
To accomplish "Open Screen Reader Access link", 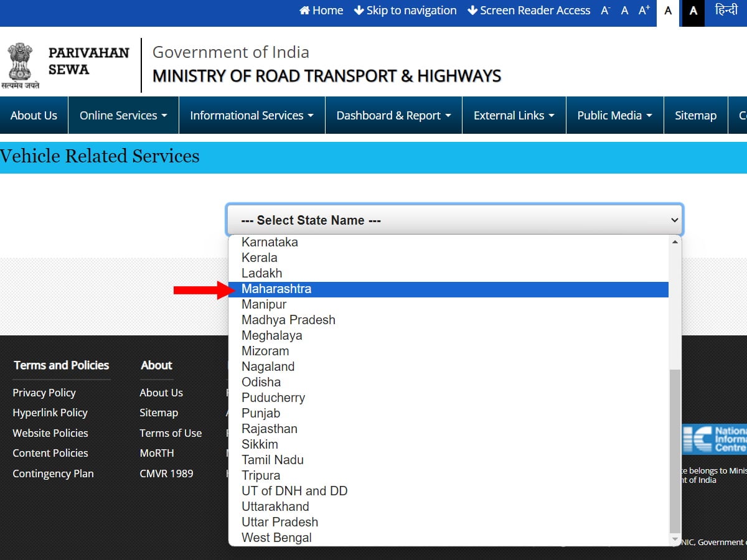I will tap(529, 11).
